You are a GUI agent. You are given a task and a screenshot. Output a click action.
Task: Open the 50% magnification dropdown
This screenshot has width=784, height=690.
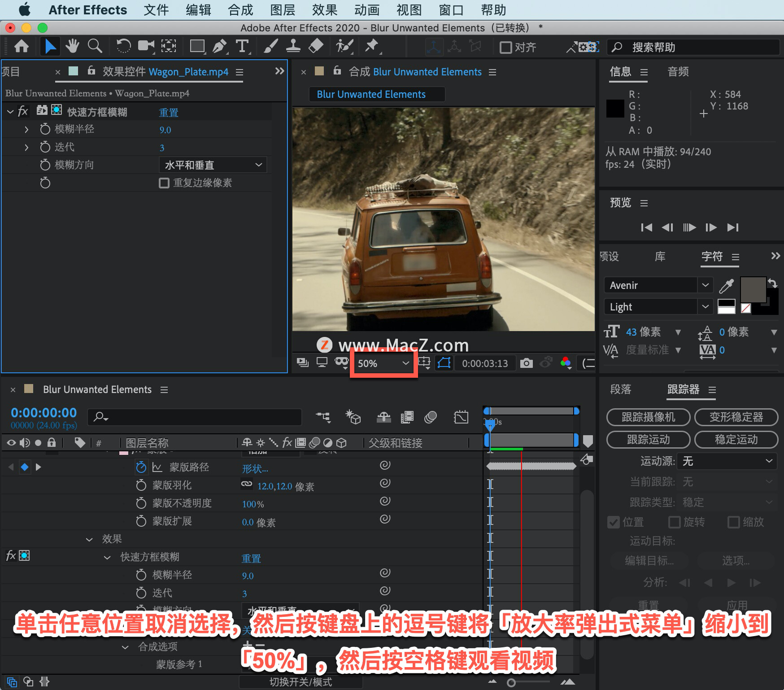[384, 363]
